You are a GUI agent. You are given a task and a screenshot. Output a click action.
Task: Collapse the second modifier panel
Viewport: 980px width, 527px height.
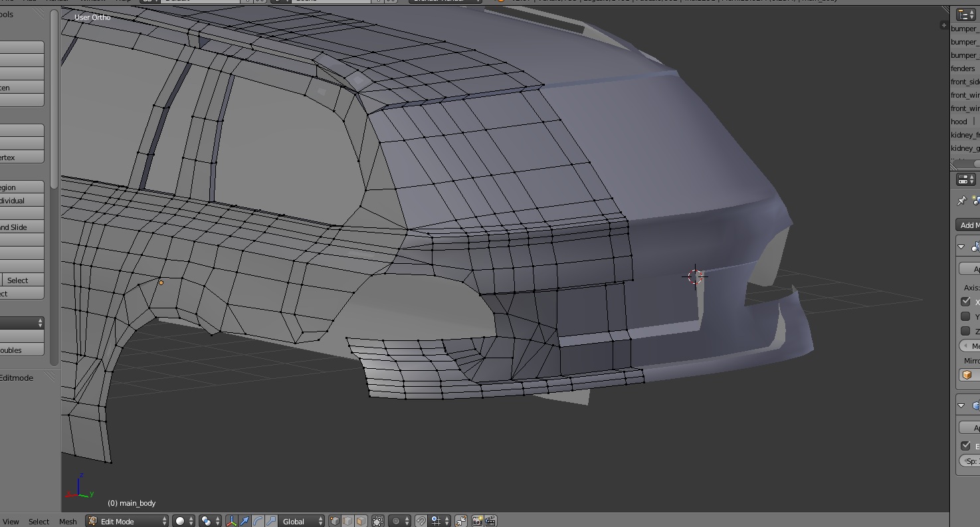[x=961, y=405]
